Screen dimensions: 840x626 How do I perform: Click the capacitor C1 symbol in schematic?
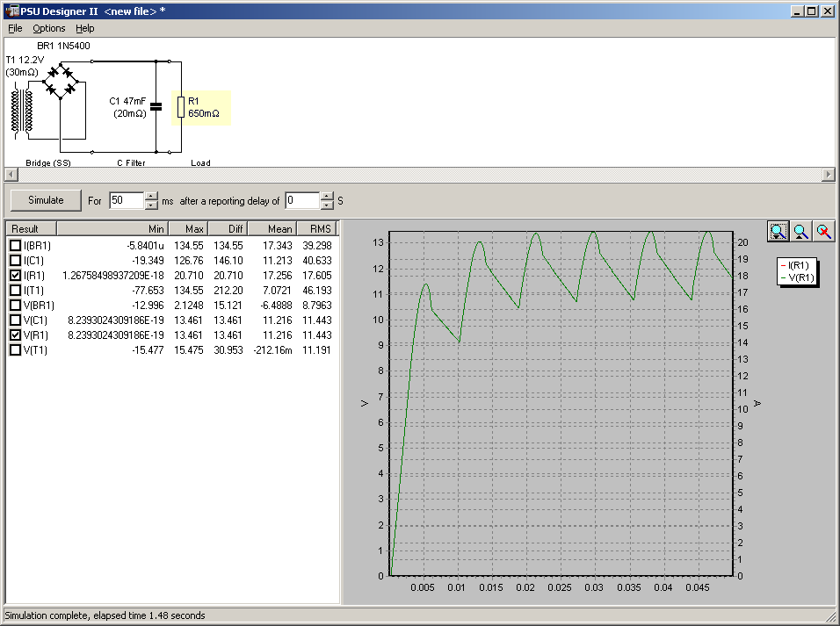(156, 106)
